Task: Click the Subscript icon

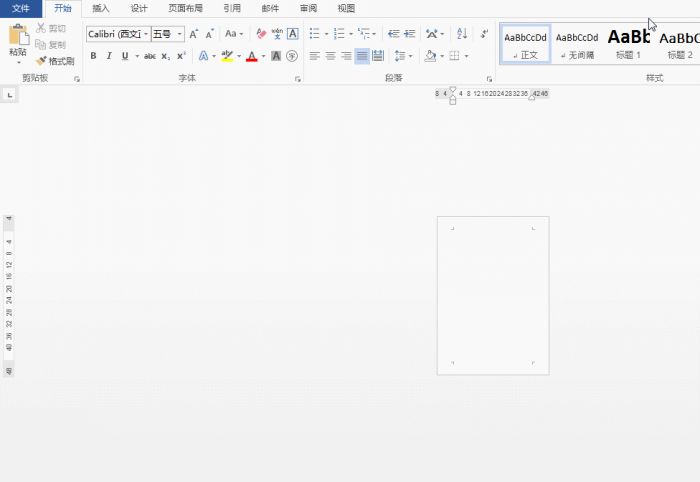Action: tap(166, 56)
